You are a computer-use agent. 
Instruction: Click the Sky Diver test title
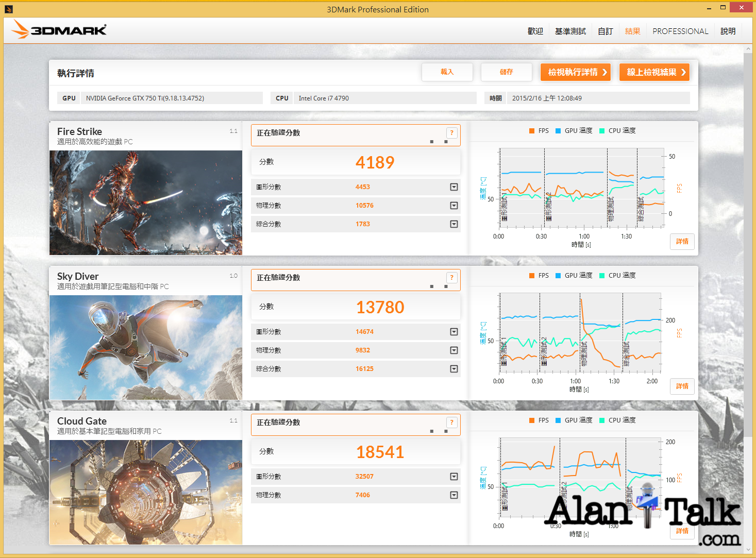pyautogui.click(x=78, y=276)
